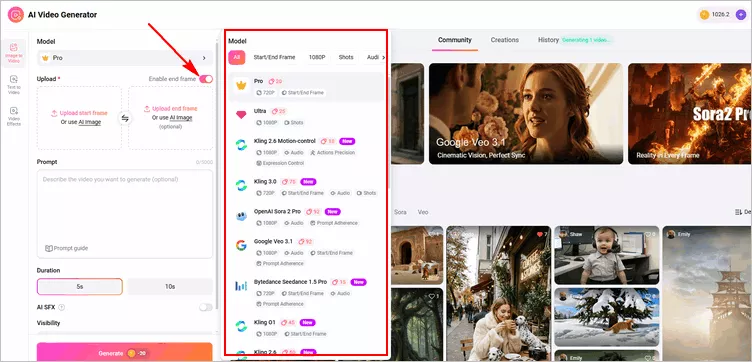Switch to the History tab
This screenshot has height=362, width=752.
pyautogui.click(x=548, y=40)
